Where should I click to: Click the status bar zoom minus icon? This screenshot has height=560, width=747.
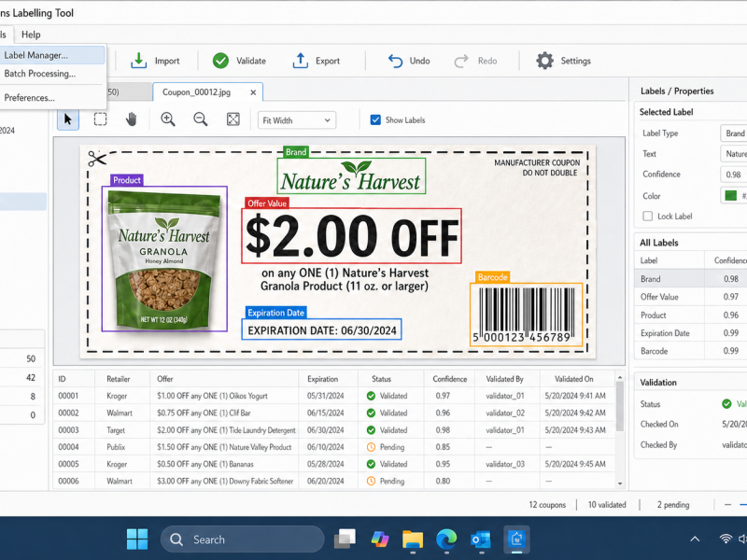coord(727,505)
